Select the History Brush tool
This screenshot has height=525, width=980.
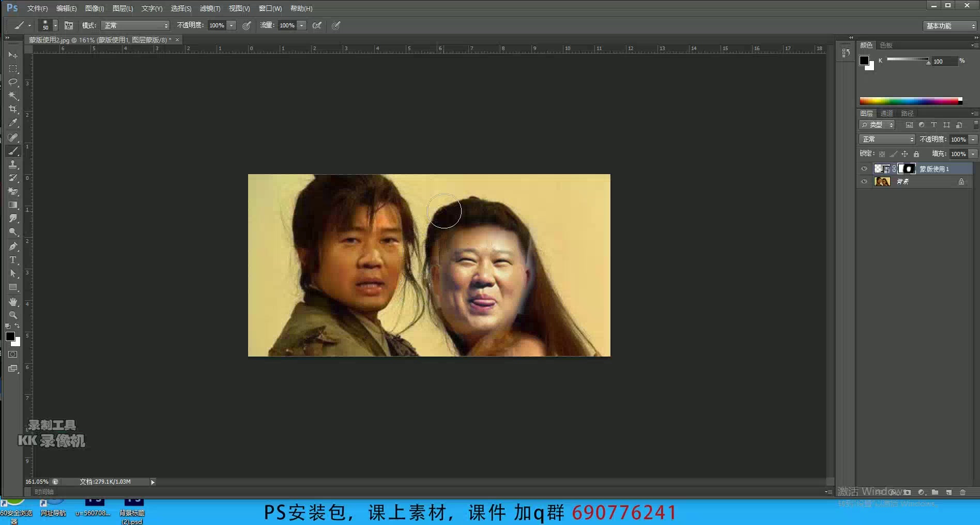(x=13, y=178)
